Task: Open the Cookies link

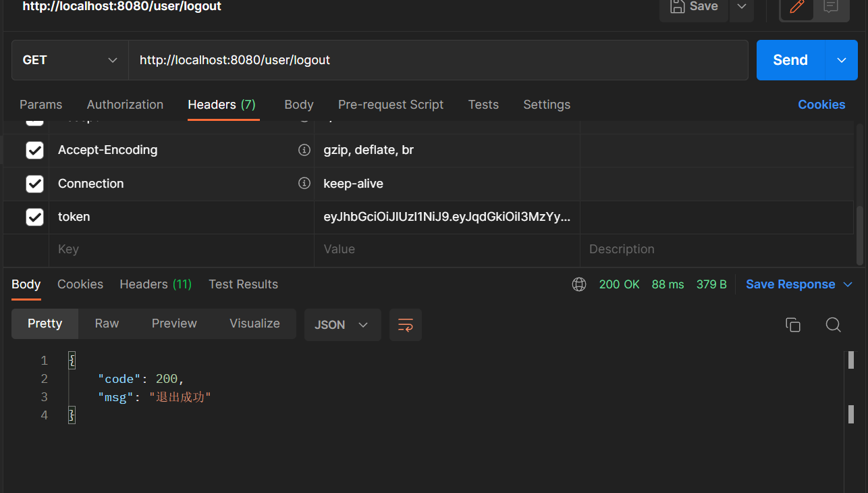Action: click(x=821, y=105)
